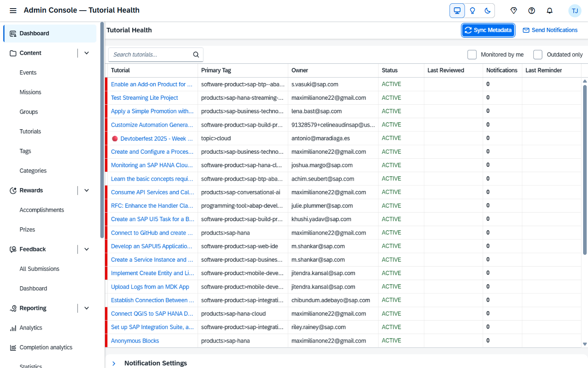Click the Feedback icon in sidebar
588x368 pixels.
click(x=13, y=249)
